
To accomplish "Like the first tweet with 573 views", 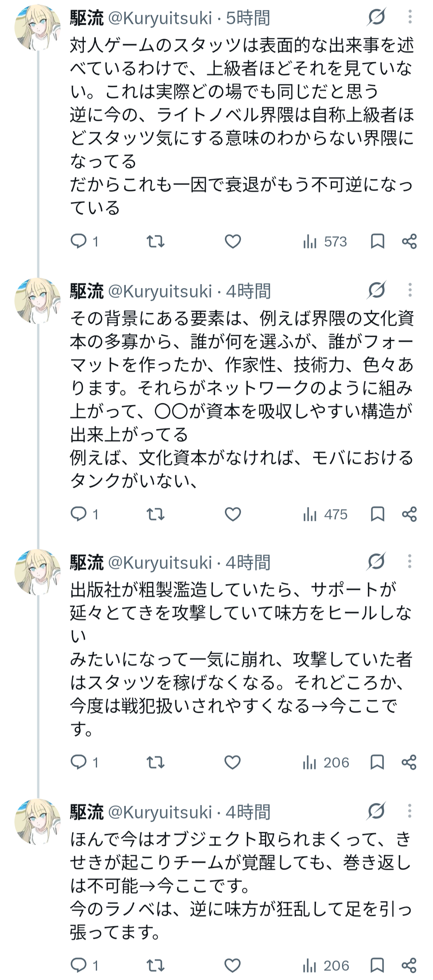I will click(233, 242).
